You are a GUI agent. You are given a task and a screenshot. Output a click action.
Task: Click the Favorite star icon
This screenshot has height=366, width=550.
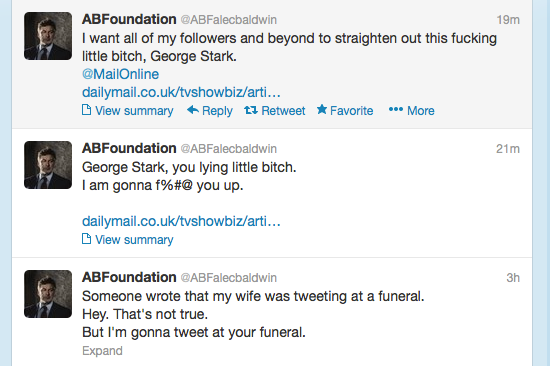pyautogui.click(x=322, y=109)
